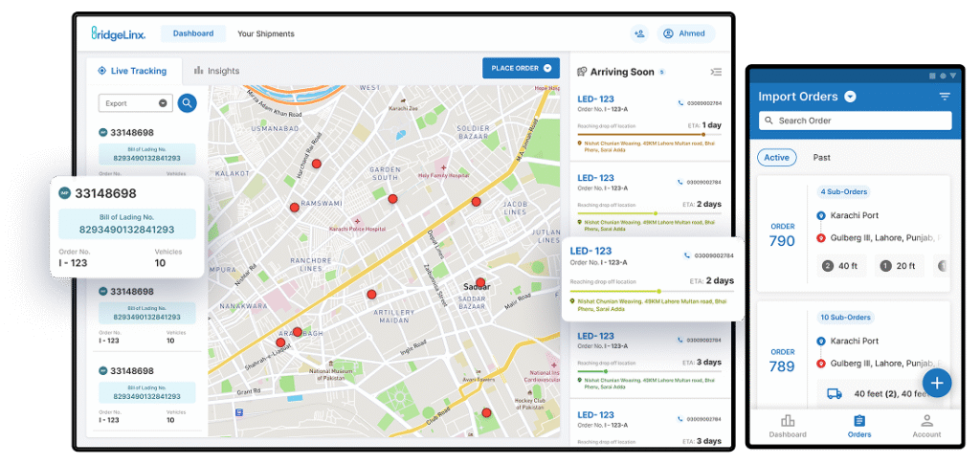
Task: Expand the Import Orders dropdown arrow
Action: point(850,97)
